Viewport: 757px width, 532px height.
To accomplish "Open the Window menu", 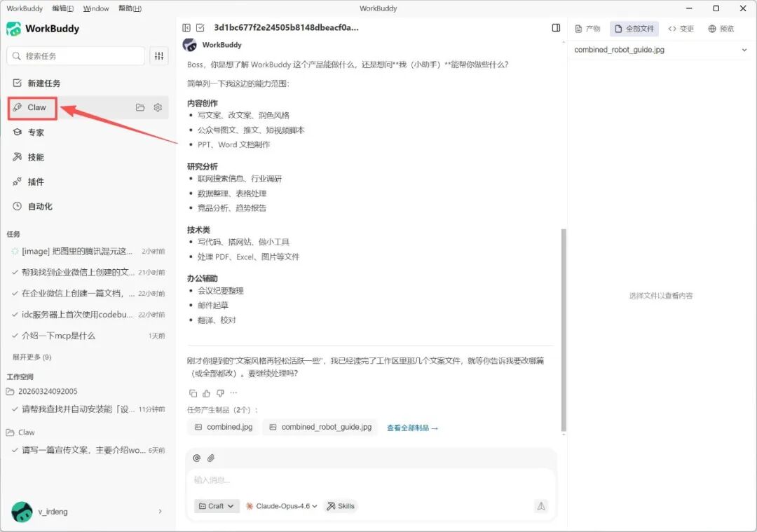I will (96, 8).
